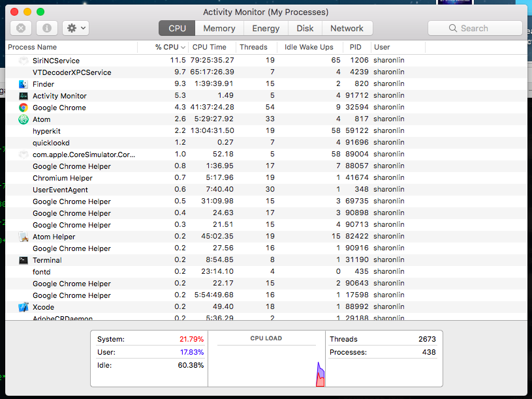Click the Quit Process (X) toolbar button
The height and width of the screenshot is (399, 532).
pyautogui.click(x=21, y=28)
